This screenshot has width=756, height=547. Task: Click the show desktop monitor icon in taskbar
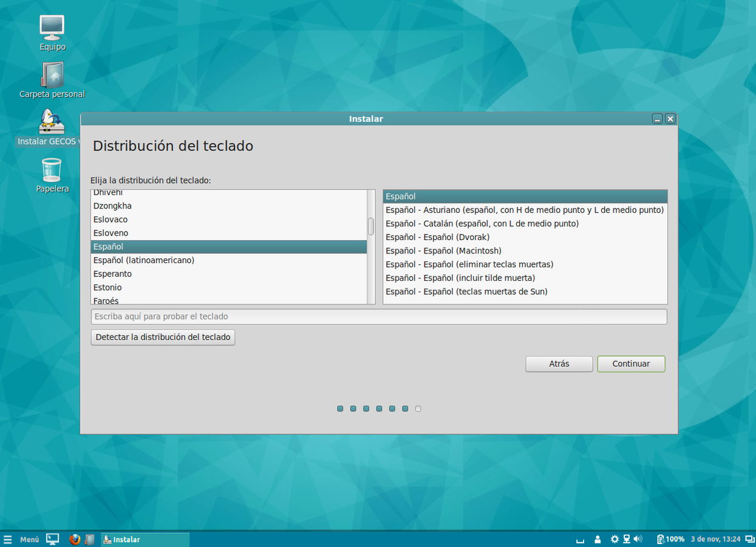coord(53,539)
